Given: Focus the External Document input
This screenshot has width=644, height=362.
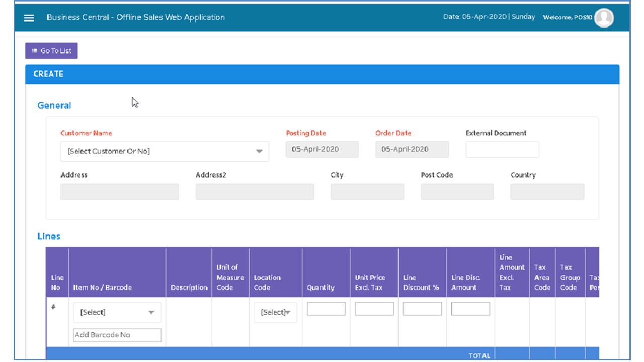Looking at the screenshot, I should [502, 150].
